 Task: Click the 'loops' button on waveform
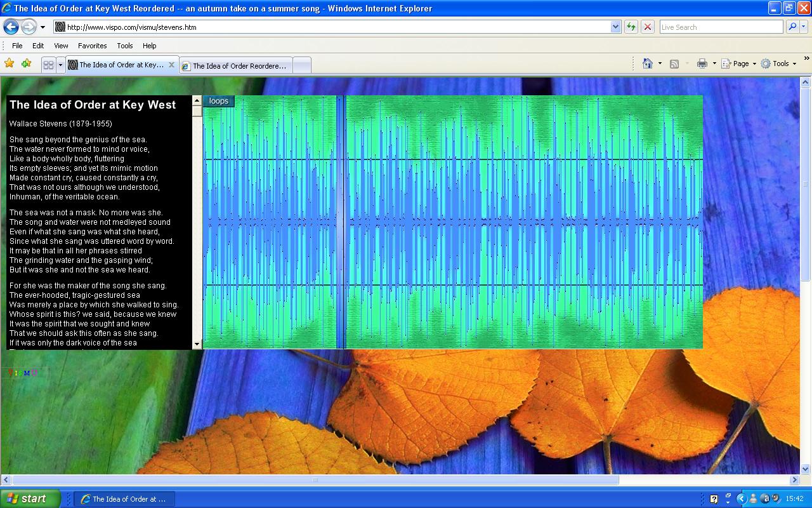[219, 101]
